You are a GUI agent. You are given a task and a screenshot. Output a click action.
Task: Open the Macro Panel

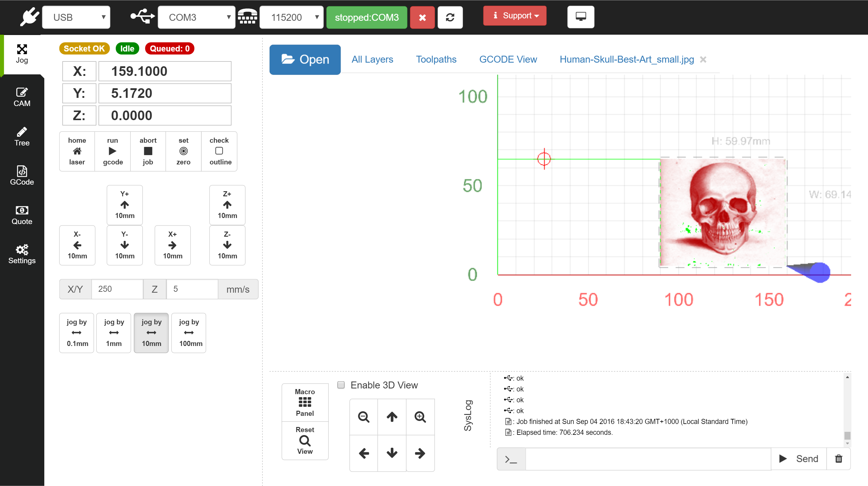click(305, 403)
